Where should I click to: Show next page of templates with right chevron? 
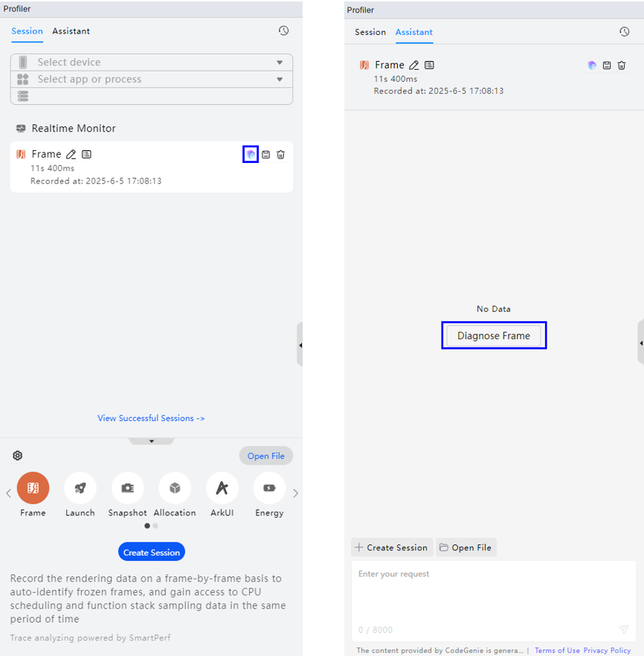[296, 493]
